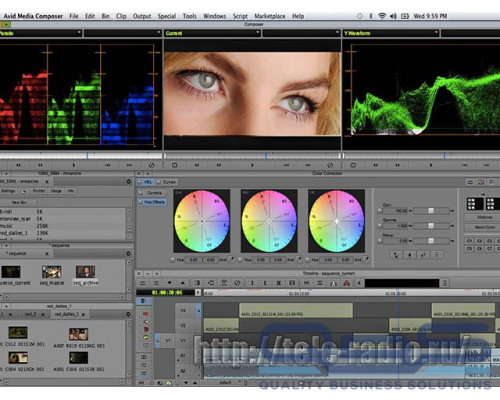Enable the highlights Hue checkbox

pyautogui.click(x=307, y=259)
